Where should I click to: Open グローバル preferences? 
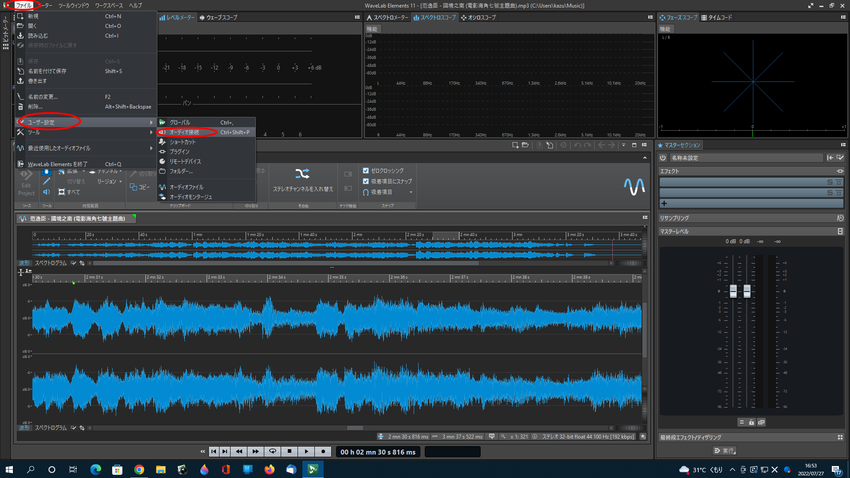point(206,122)
